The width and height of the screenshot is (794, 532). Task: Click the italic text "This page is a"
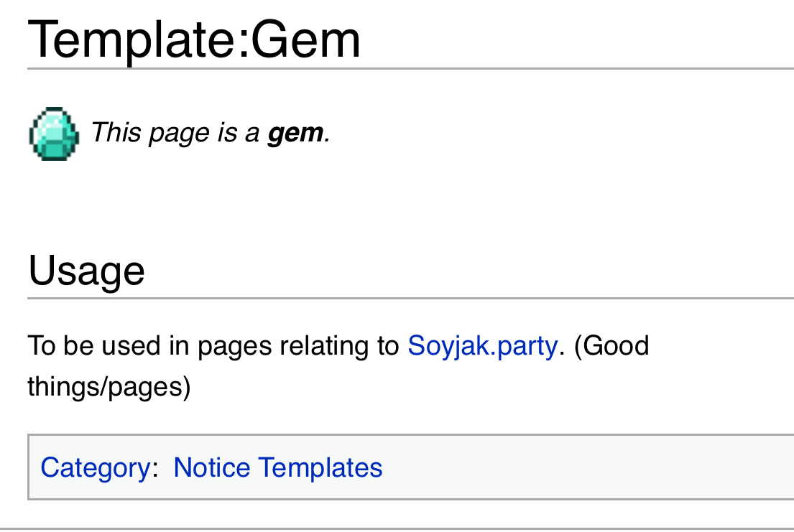coord(175,133)
